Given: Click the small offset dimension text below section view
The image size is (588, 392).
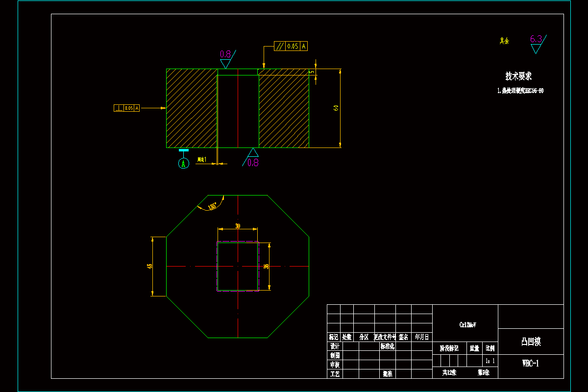Looking at the screenshot, I should tap(201, 159).
